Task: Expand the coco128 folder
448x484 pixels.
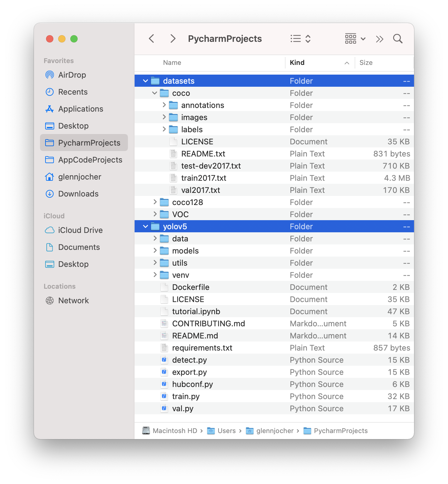Action: (155, 202)
